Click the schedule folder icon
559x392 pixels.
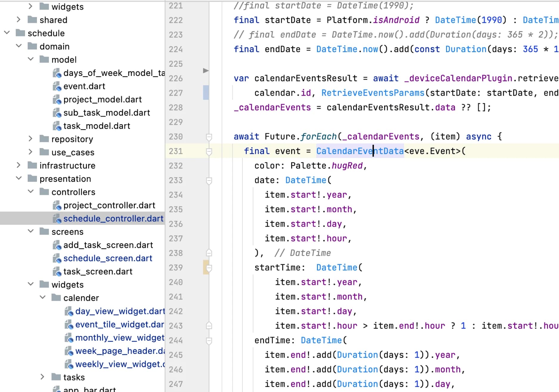[x=20, y=33]
